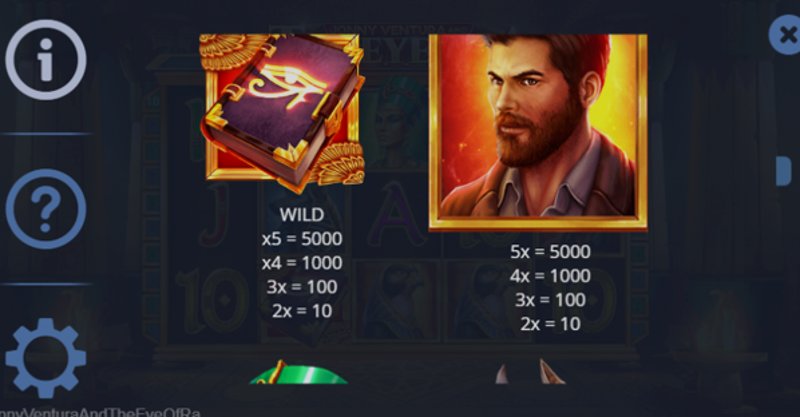The image size is (800, 417).
Task: Click the wild x5 = 5000 payout line
Action: [x=302, y=239]
